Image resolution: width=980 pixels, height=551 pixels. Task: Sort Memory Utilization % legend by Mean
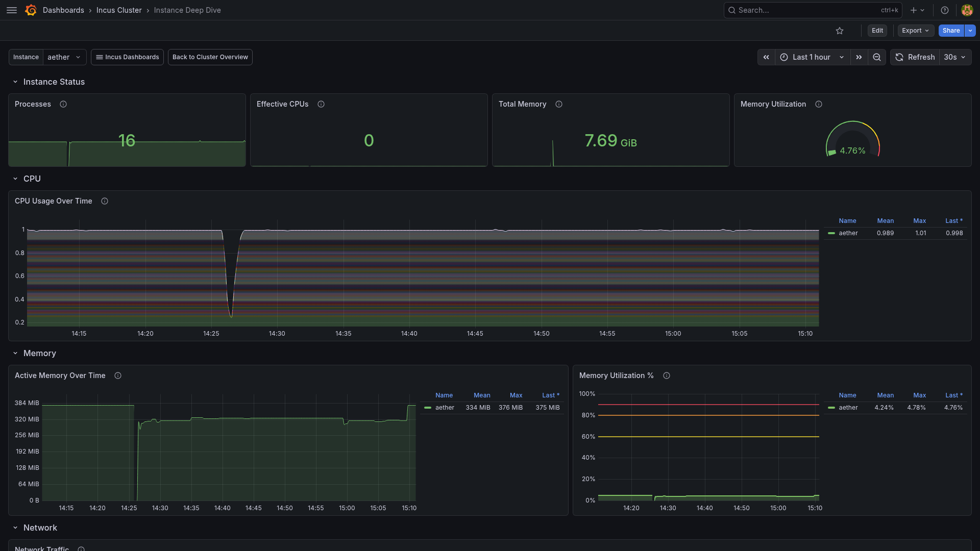886,395
